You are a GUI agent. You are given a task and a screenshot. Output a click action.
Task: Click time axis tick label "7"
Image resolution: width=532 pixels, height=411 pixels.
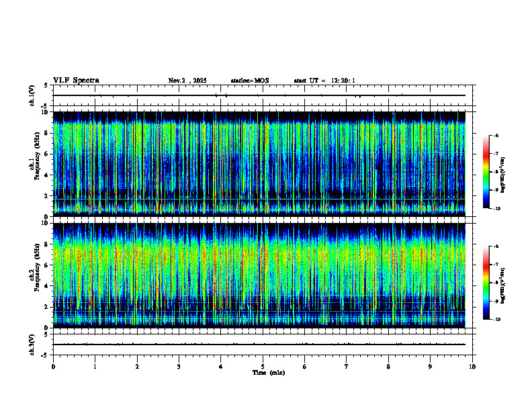coord(347,367)
